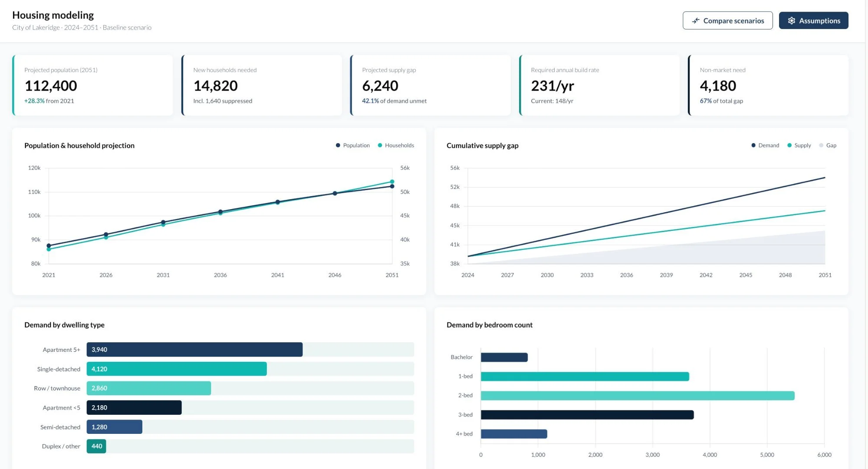Screen dimensions: 868x469
Task: Select the Single-detached 4,120 bar
Action: coord(177,369)
